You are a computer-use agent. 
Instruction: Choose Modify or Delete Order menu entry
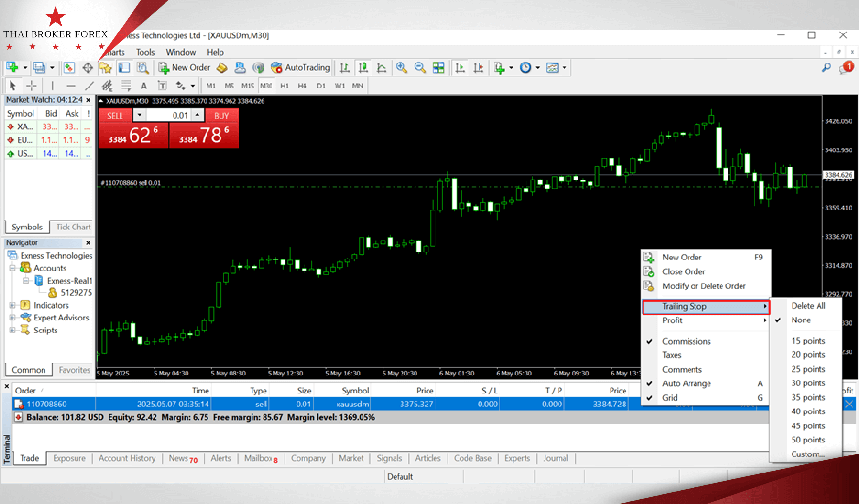[706, 286]
